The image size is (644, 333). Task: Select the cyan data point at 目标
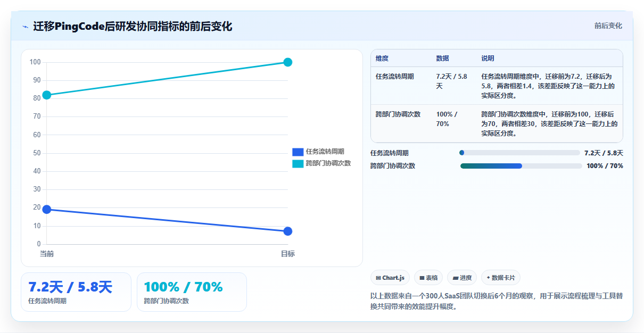[288, 62]
